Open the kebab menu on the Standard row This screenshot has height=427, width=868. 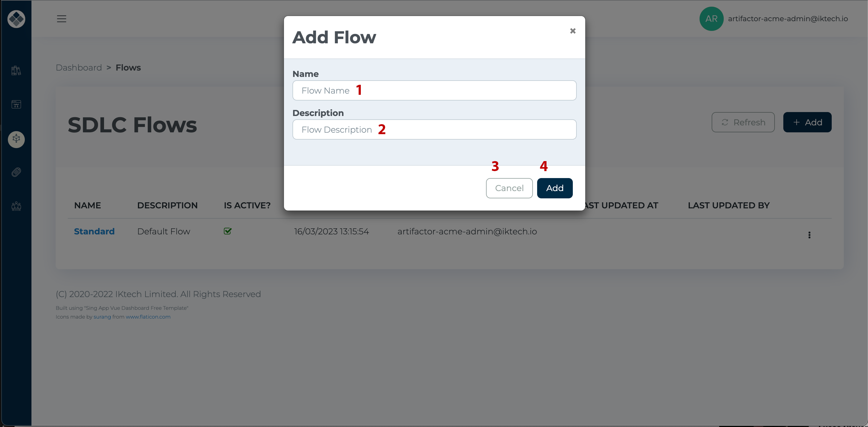pyautogui.click(x=809, y=235)
